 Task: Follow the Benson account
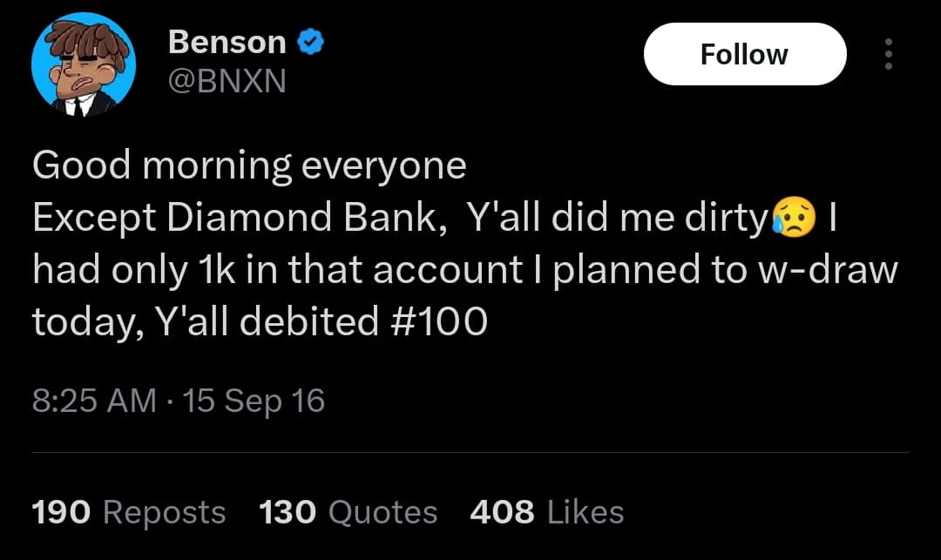tap(744, 54)
